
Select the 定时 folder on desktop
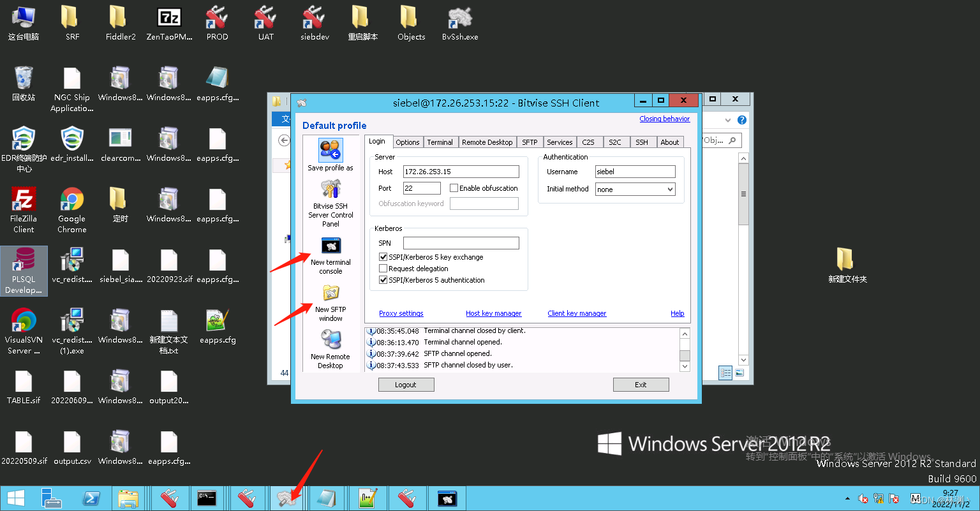coord(121,205)
